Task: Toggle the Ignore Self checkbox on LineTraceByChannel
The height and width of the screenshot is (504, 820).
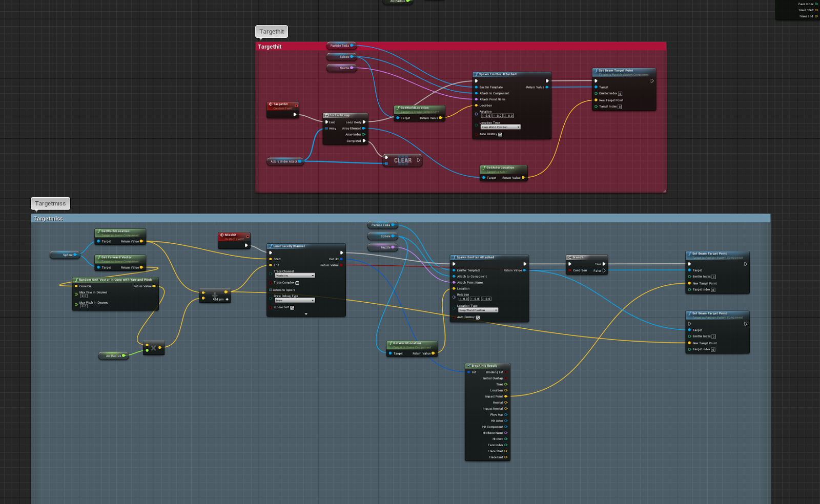Action: (x=292, y=308)
